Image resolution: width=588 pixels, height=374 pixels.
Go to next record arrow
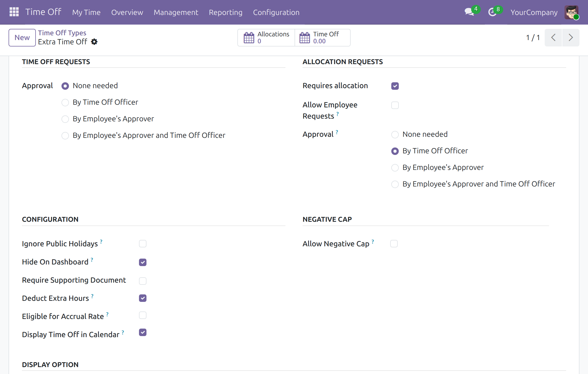(571, 38)
